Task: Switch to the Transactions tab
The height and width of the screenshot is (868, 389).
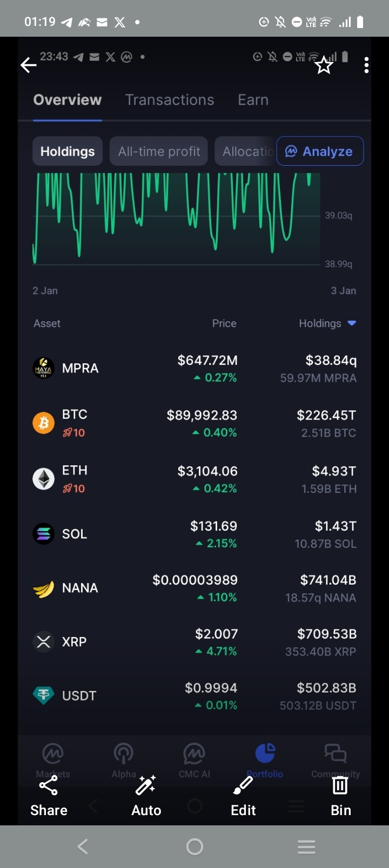Action: 170,100
